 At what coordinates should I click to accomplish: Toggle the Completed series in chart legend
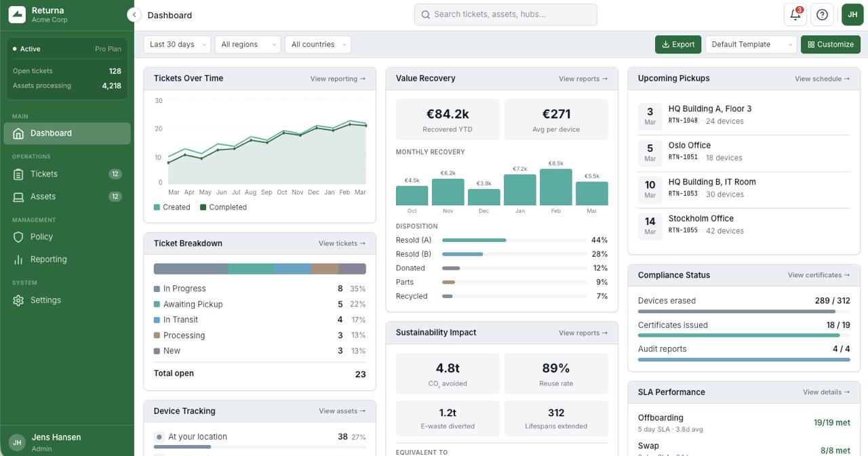(223, 207)
